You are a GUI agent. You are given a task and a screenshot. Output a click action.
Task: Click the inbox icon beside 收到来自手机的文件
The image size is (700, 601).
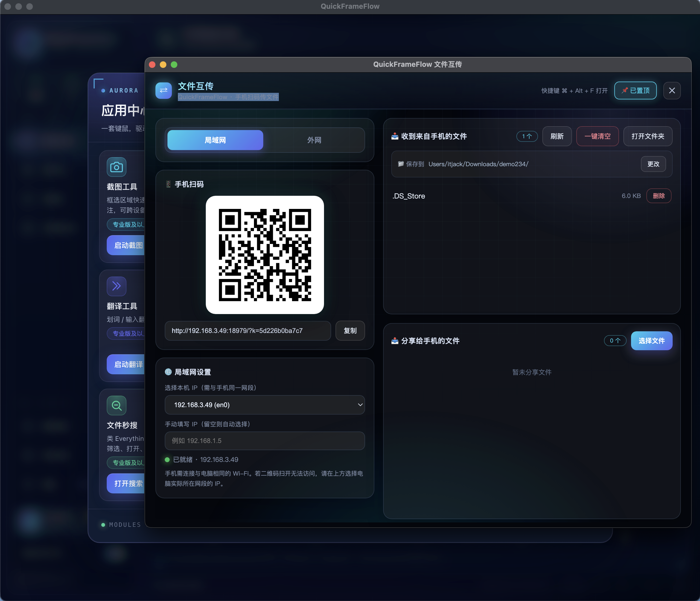tap(395, 136)
